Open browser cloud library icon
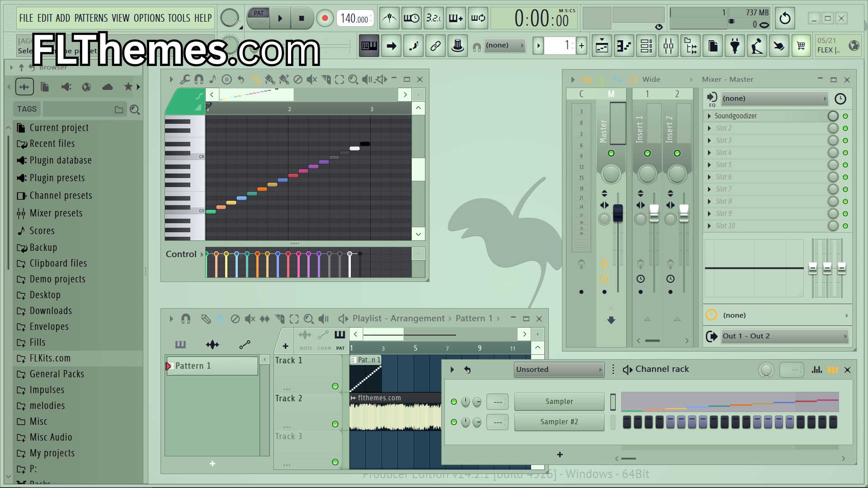 (x=108, y=87)
